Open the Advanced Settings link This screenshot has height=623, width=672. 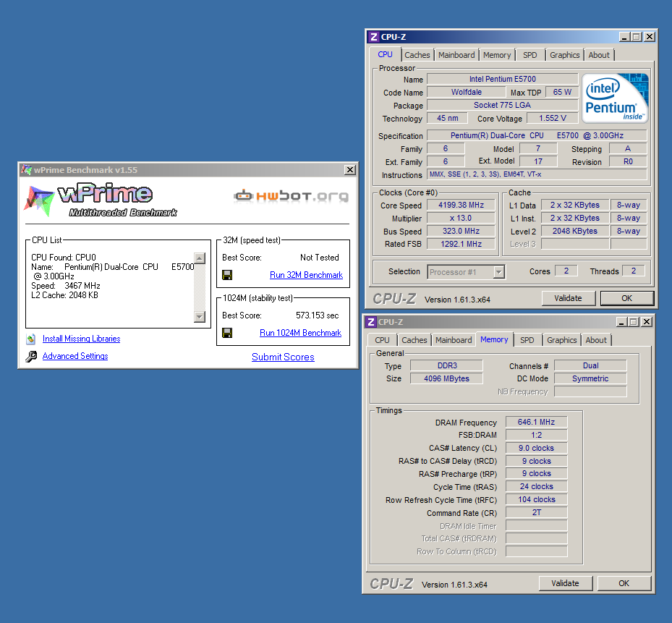coord(75,356)
